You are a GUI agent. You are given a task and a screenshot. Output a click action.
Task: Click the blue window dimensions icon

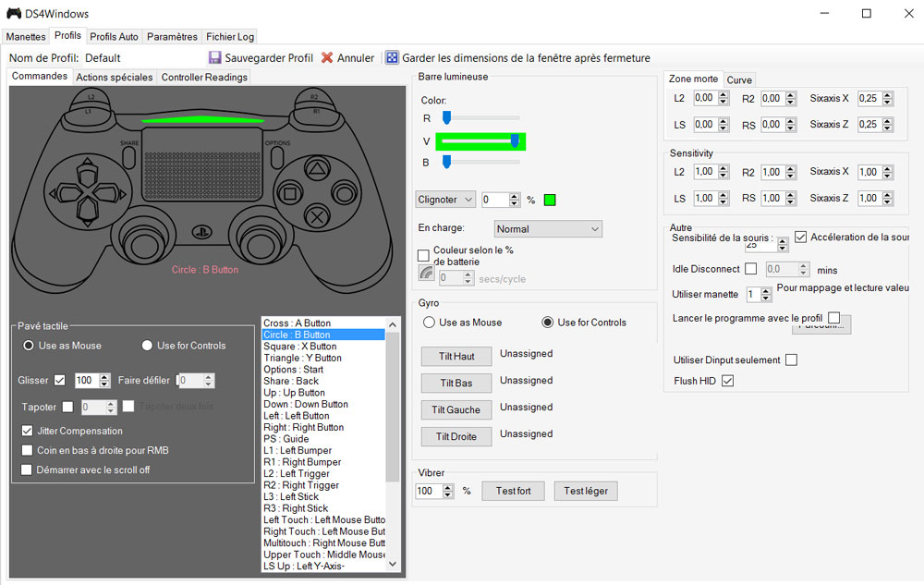tap(392, 57)
